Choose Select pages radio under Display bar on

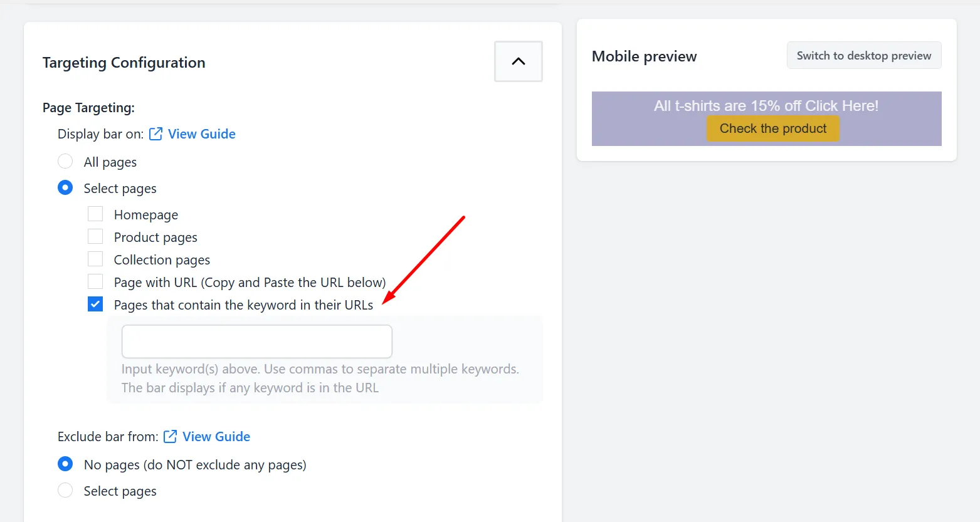65,188
